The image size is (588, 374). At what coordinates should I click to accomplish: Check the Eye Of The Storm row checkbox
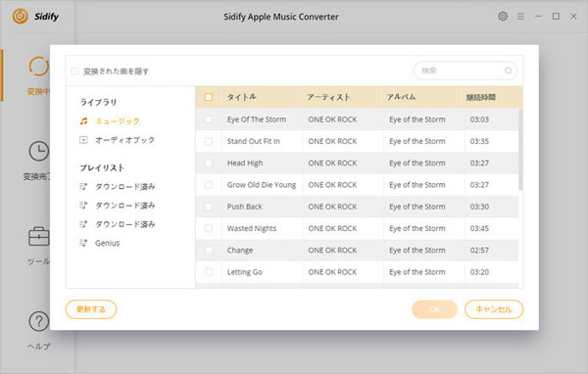point(209,119)
